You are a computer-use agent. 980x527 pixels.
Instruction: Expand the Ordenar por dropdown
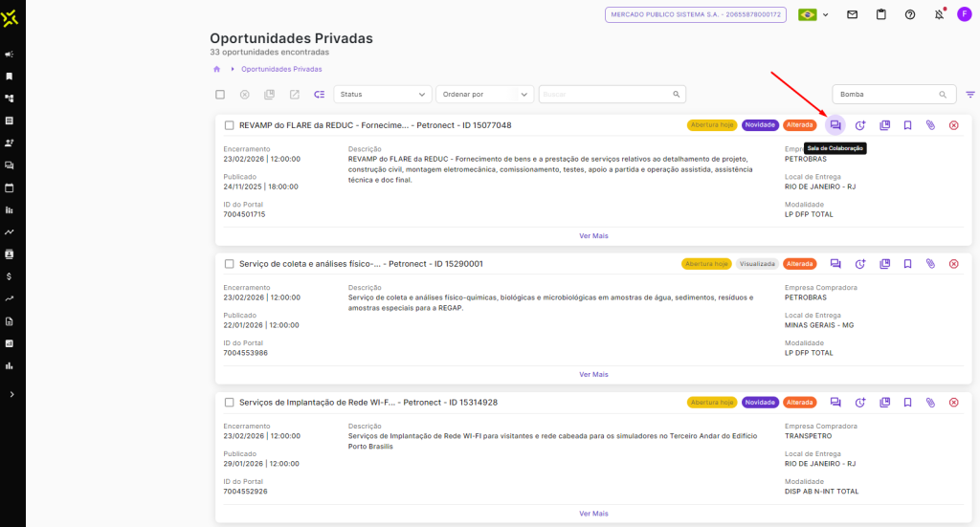(x=484, y=95)
